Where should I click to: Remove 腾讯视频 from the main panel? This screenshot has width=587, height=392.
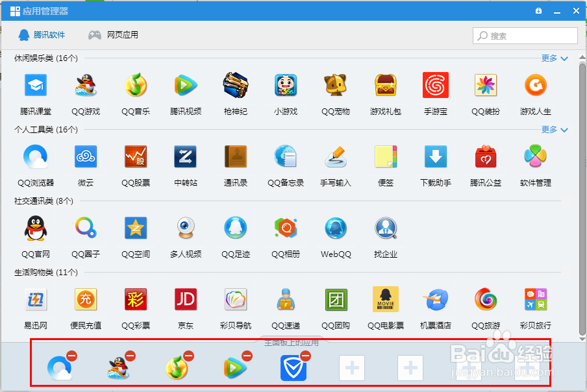click(x=247, y=356)
